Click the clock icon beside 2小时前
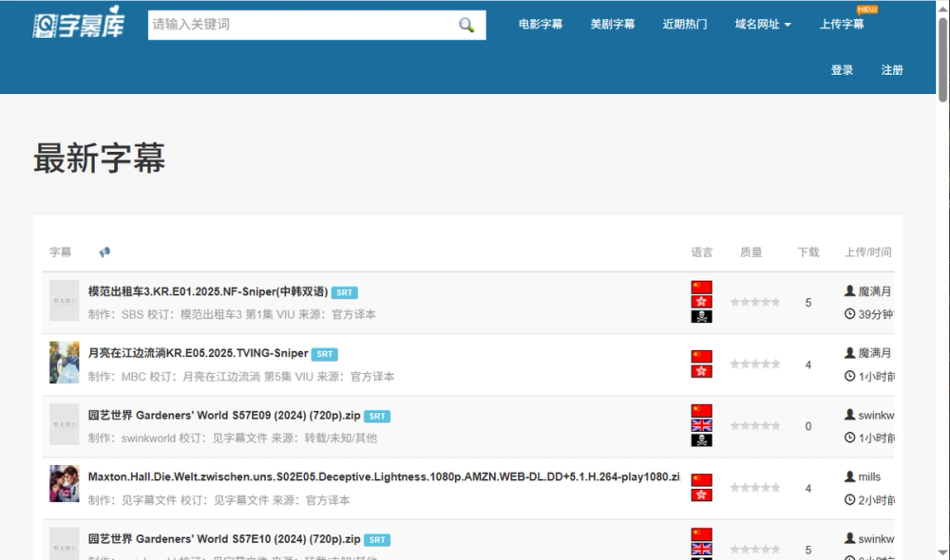 point(849,499)
